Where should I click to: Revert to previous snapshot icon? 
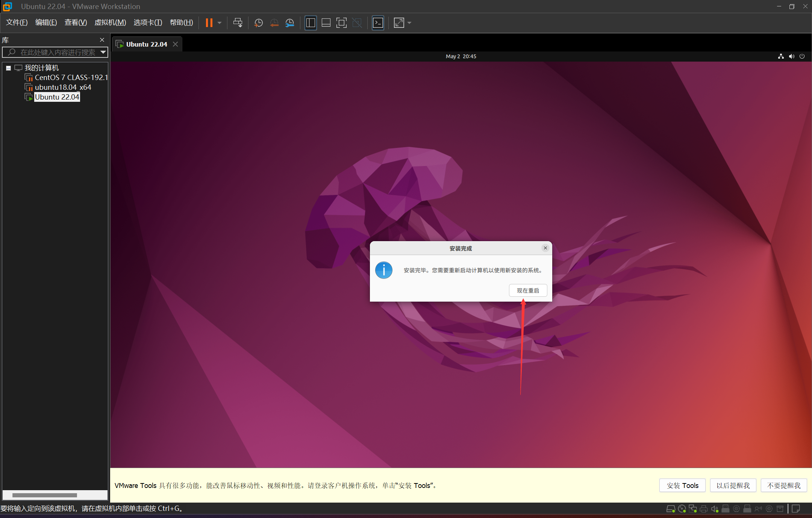[274, 23]
